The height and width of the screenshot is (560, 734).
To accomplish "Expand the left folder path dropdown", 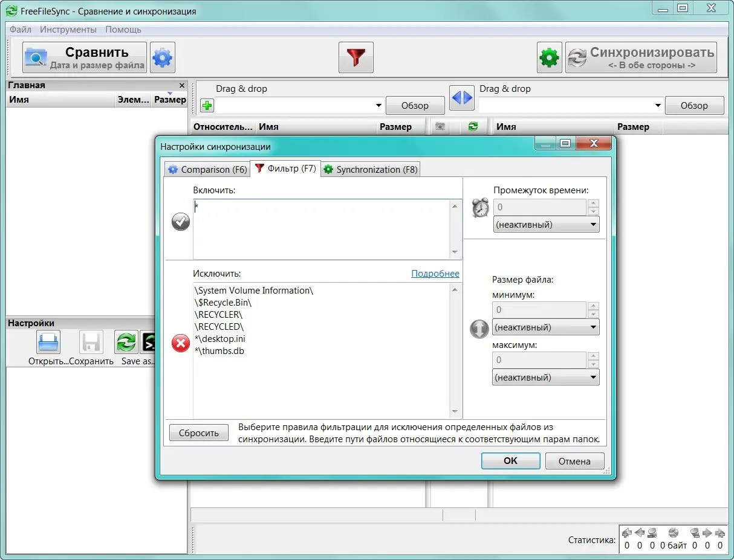I will click(x=378, y=106).
